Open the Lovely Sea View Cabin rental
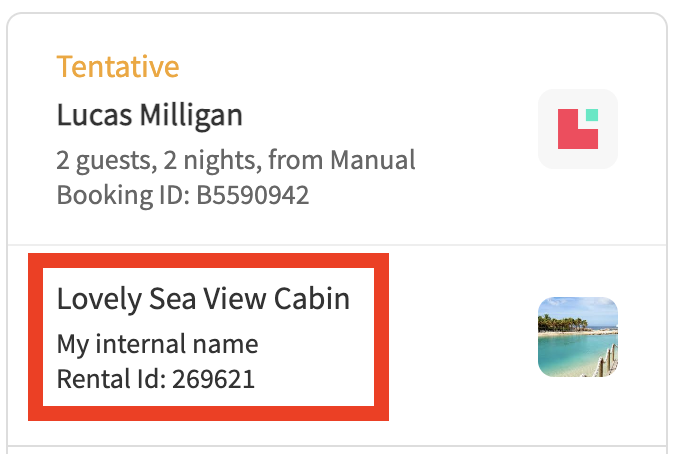Screen dimensions: 674x454 tap(203, 299)
